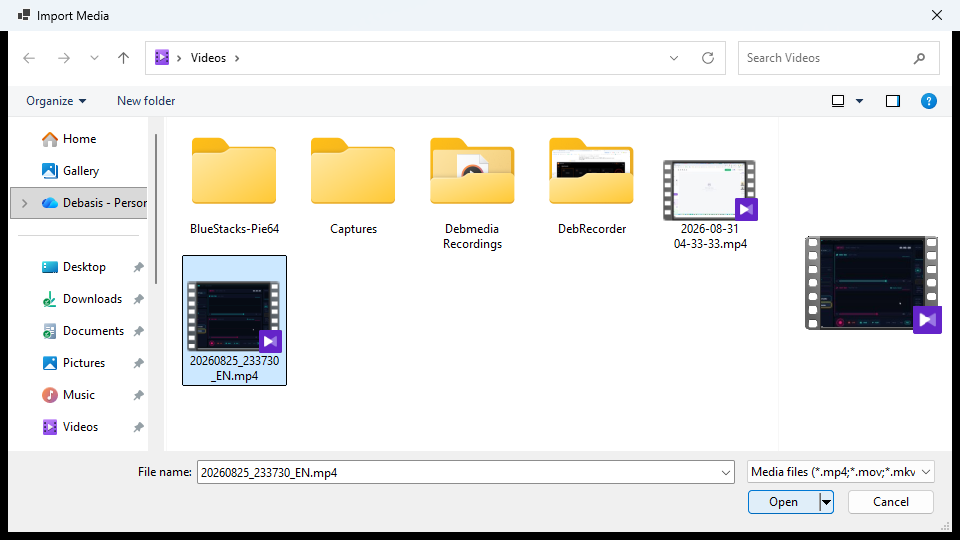Viewport: 960px width, 540px height.
Task: Click the pin icon beside Downloads
Action: click(x=138, y=299)
